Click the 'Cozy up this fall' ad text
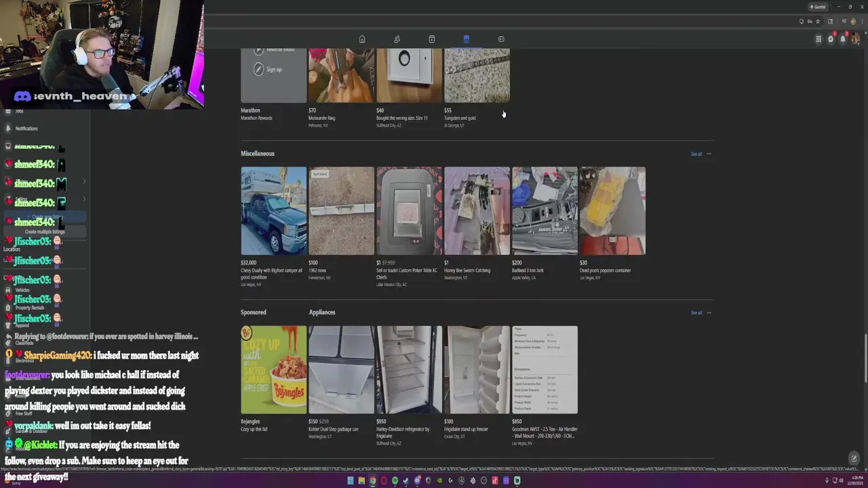Viewport: 868px width, 488px height. (x=255, y=429)
